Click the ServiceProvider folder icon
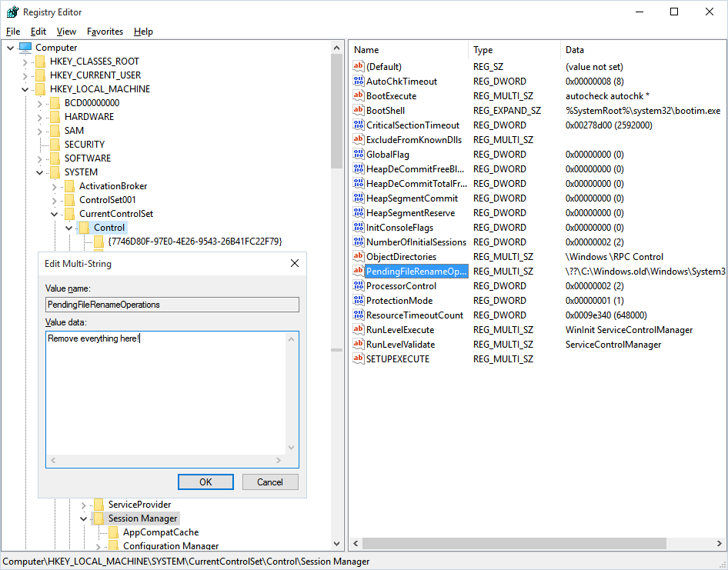The image size is (728, 570). (99, 505)
